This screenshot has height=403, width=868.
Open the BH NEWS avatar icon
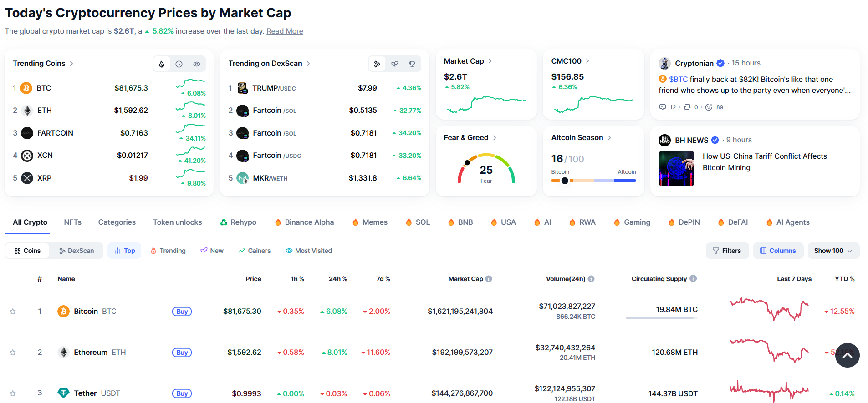coord(665,140)
